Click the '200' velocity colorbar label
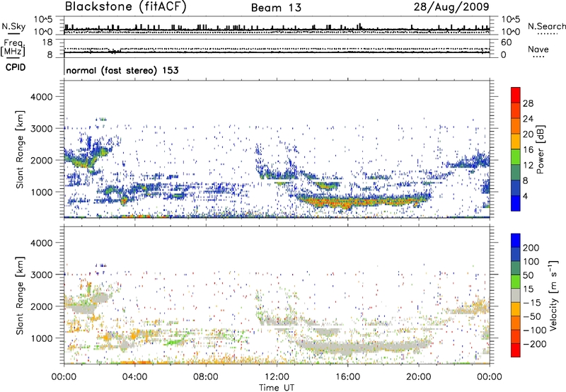 531,248
